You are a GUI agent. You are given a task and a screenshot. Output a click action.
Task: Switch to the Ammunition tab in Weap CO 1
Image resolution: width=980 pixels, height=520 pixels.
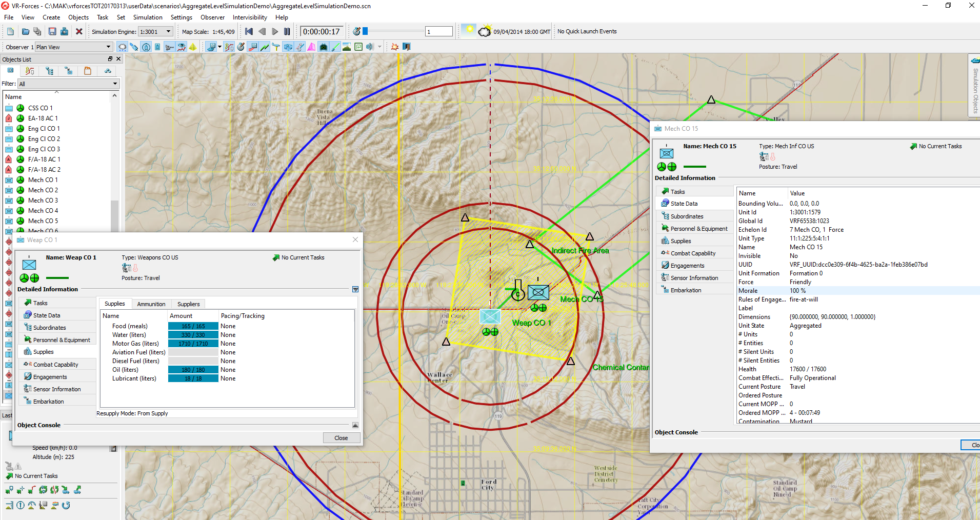point(151,304)
